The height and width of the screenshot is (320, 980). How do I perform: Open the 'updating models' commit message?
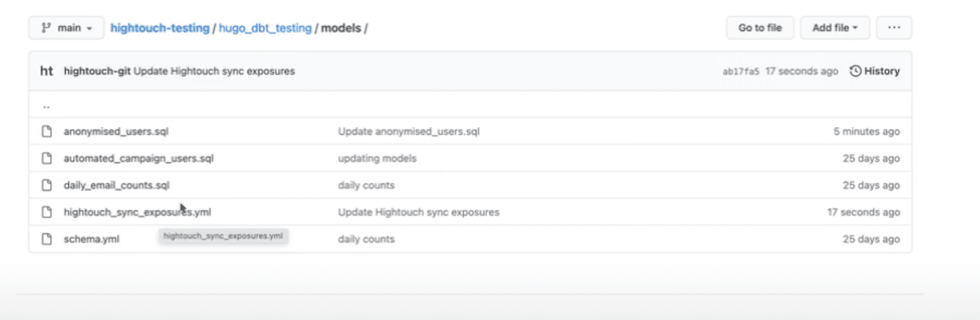377,158
